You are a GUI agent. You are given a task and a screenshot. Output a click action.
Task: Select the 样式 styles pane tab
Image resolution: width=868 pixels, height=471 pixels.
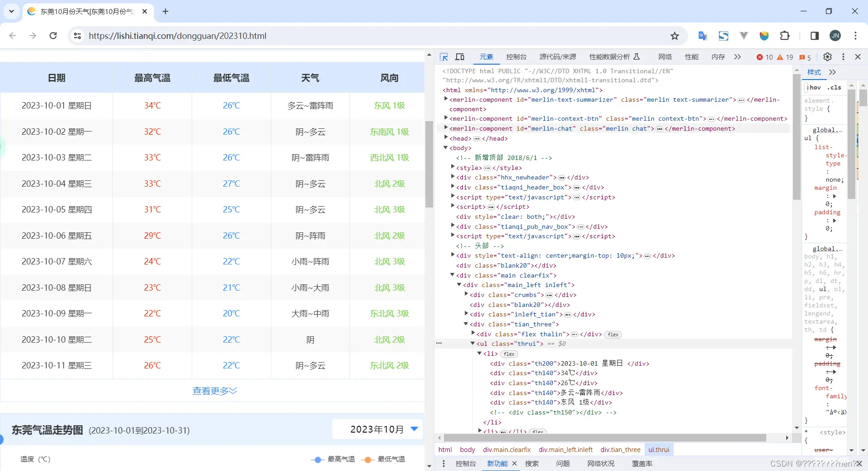point(814,72)
